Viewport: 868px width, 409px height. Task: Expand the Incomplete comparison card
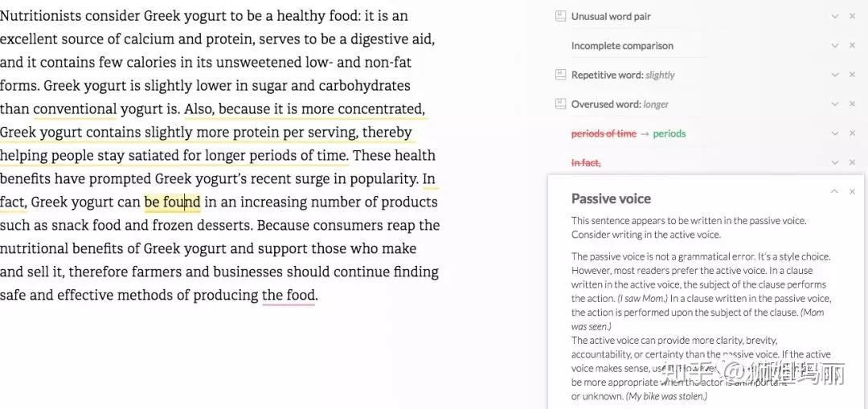click(834, 46)
